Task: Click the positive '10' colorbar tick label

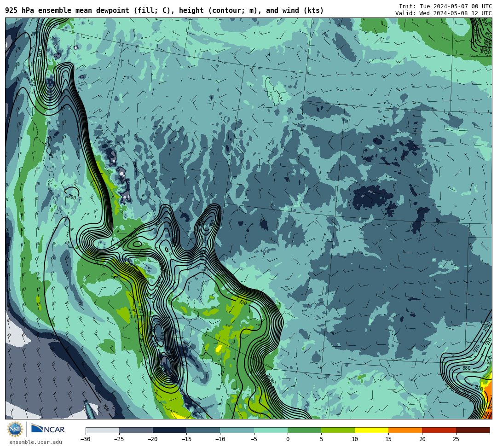Action: pyautogui.click(x=355, y=439)
